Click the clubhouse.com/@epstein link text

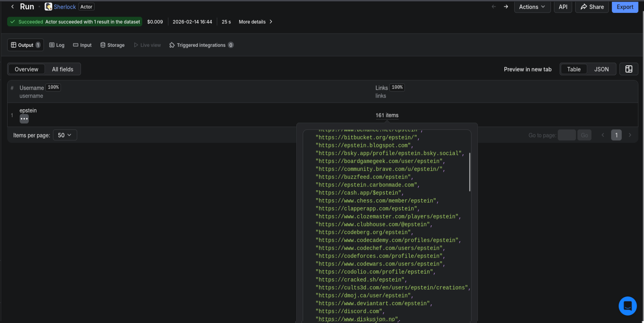[373, 225]
